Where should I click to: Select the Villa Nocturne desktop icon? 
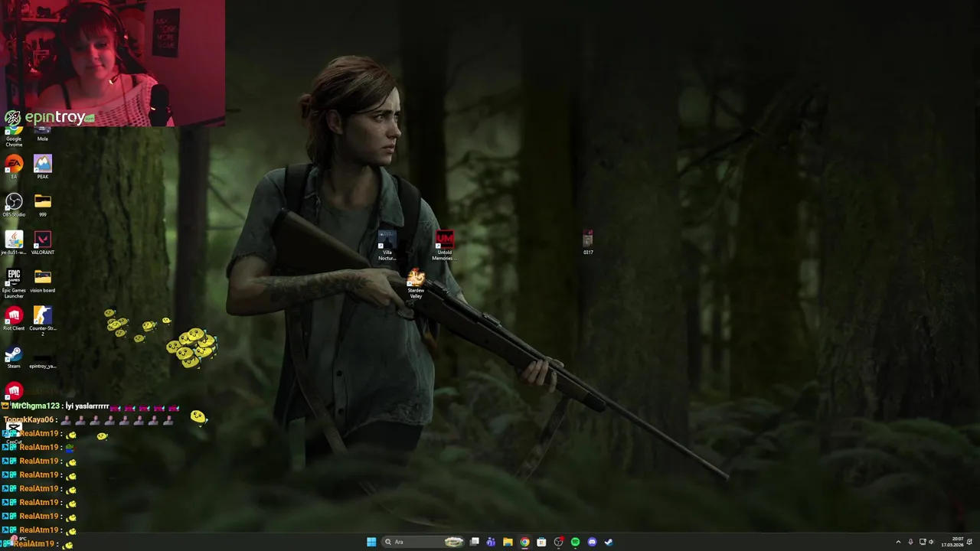tap(387, 245)
